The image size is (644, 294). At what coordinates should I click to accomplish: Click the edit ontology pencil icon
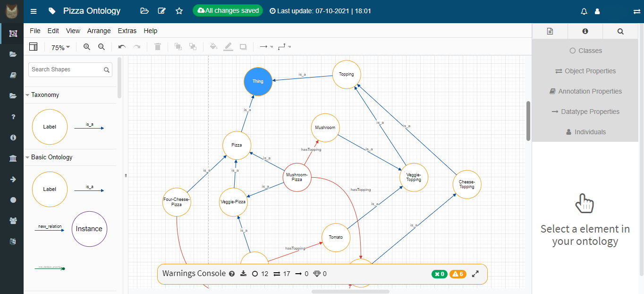point(162,11)
